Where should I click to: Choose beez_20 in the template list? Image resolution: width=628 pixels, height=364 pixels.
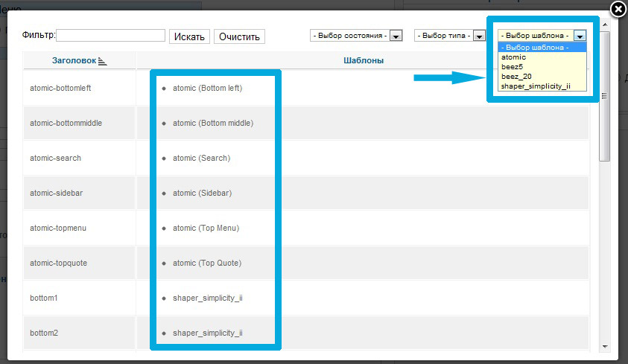pyautogui.click(x=516, y=77)
